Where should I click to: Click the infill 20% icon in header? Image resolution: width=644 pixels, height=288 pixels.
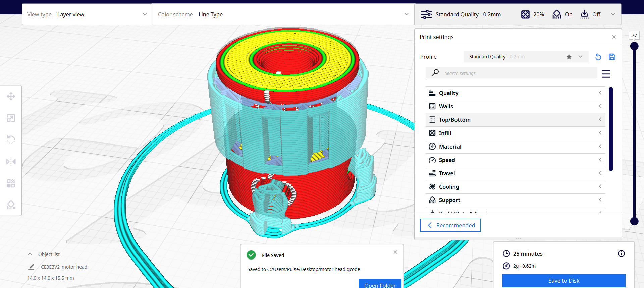pos(525,14)
